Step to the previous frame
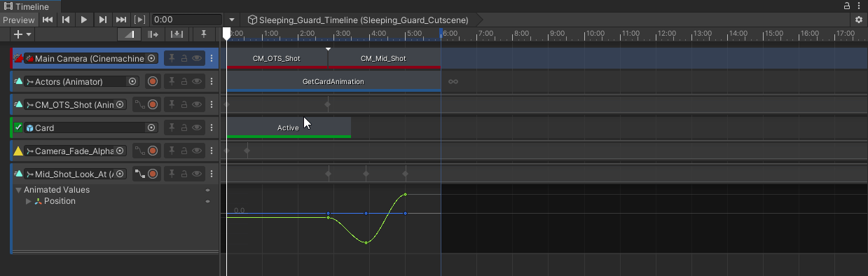The image size is (868, 276). click(66, 20)
